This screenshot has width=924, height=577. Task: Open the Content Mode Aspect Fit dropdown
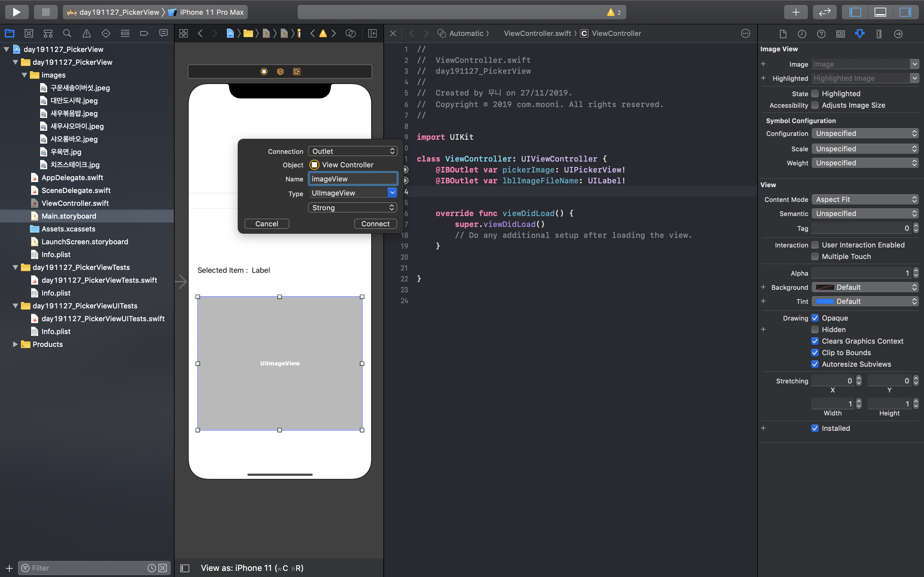click(864, 200)
